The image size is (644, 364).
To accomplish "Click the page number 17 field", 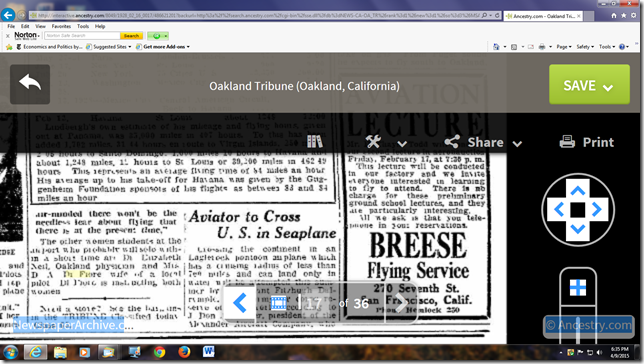I will coord(315,303).
